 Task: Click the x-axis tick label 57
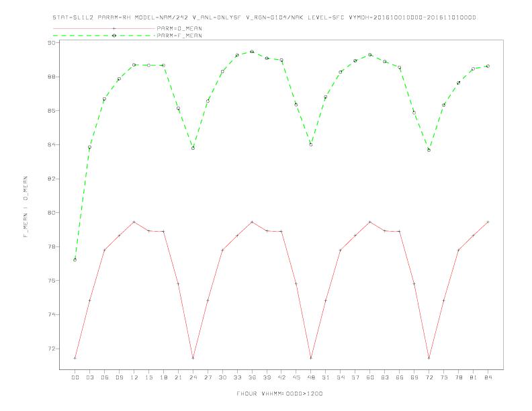pyautogui.click(x=355, y=377)
